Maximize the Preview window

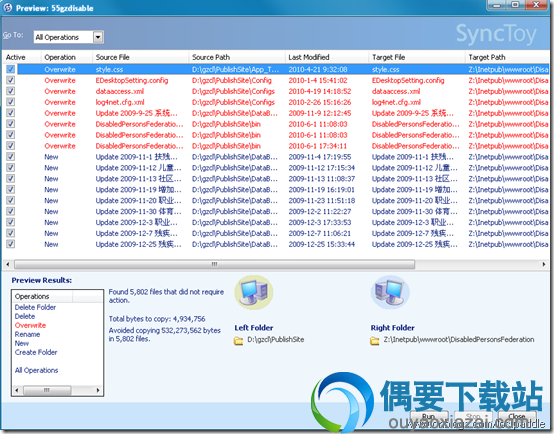click(x=515, y=5)
